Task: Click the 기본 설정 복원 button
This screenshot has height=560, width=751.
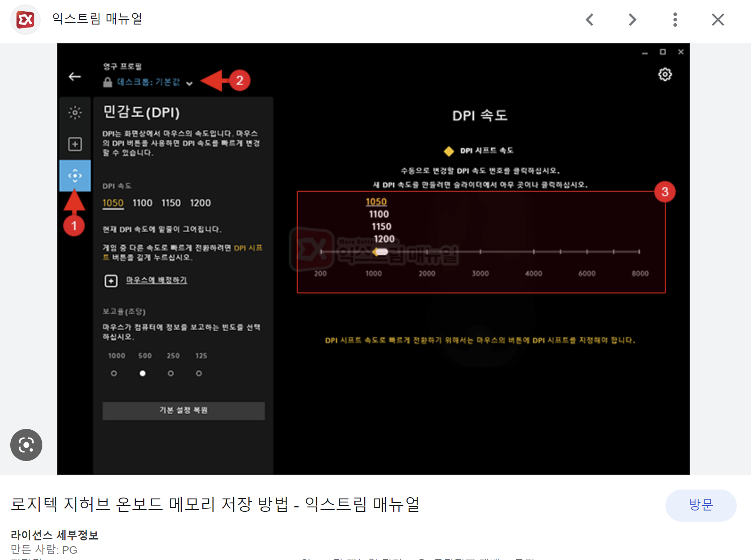Action: 184,411
